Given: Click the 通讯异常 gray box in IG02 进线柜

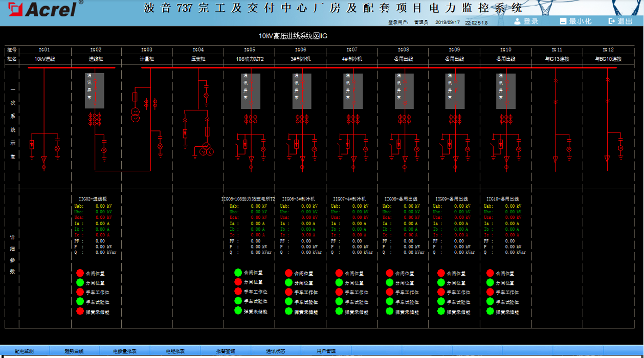Looking at the screenshot, I should pos(95,91).
